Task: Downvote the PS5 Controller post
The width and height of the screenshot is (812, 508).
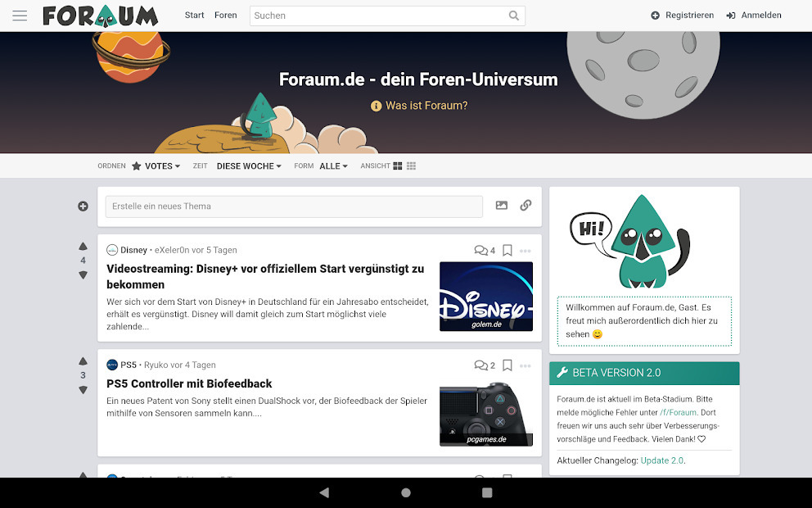Action: point(83,390)
